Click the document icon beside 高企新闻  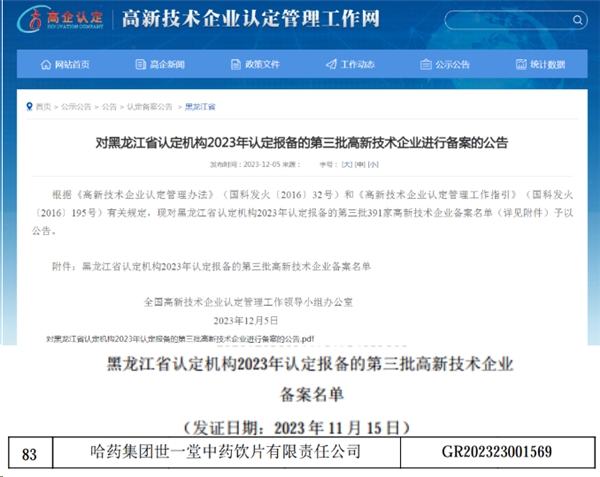140,64
